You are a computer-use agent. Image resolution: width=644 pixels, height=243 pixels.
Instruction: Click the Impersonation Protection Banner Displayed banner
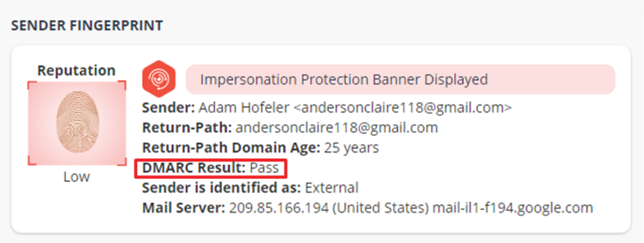(400, 79)
